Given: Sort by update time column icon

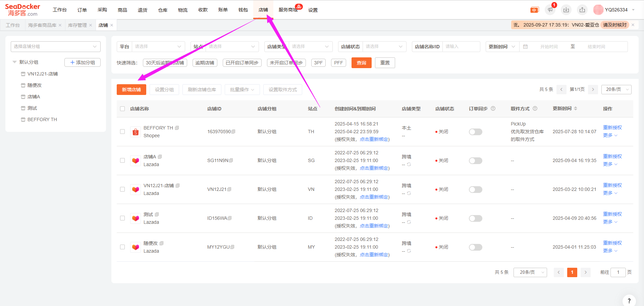Looking at the screenshot, I should (x=576, y=108).
